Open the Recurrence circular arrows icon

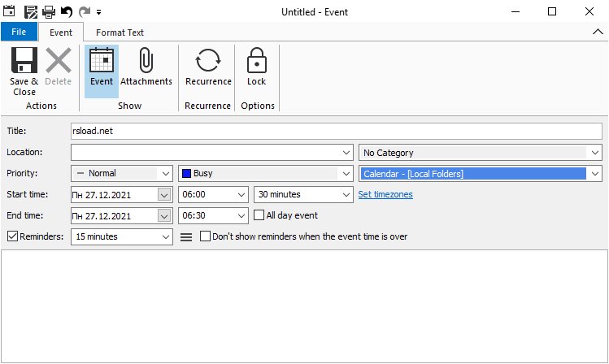(x=208, y=60)
